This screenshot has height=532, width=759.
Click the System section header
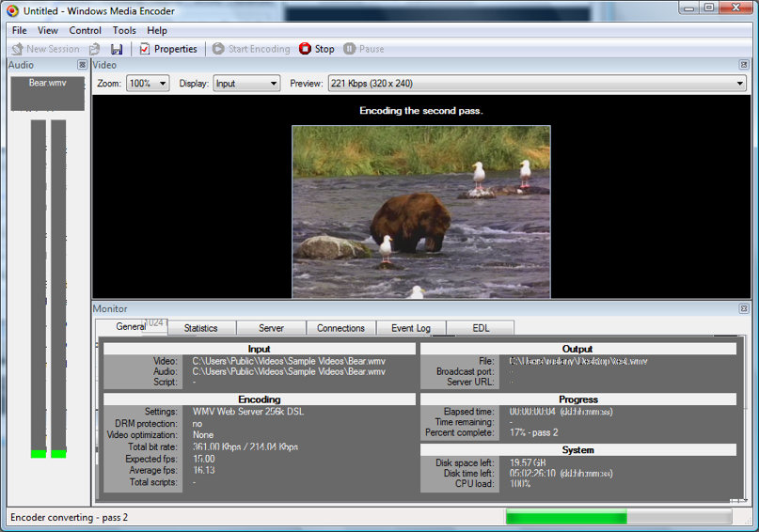tap(578, 450)
